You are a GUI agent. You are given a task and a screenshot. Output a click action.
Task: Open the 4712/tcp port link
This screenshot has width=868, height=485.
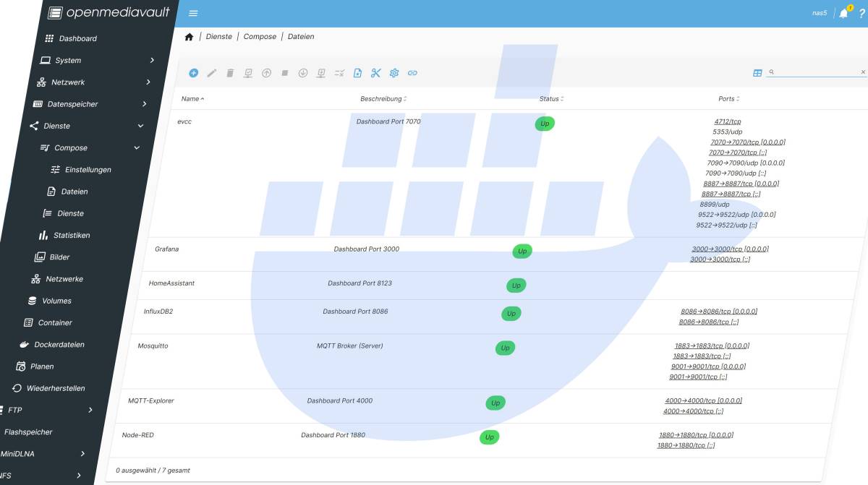(x=728, y=122)
